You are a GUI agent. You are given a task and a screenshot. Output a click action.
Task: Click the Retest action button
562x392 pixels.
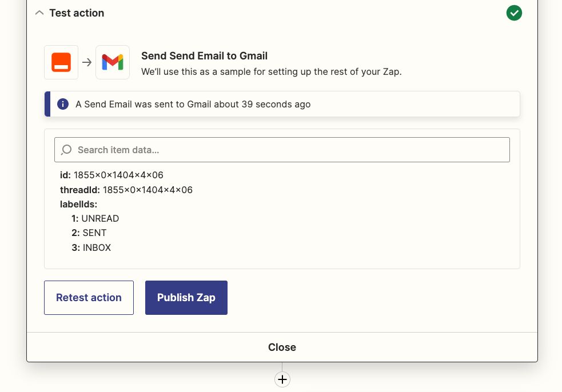[89, 298]
